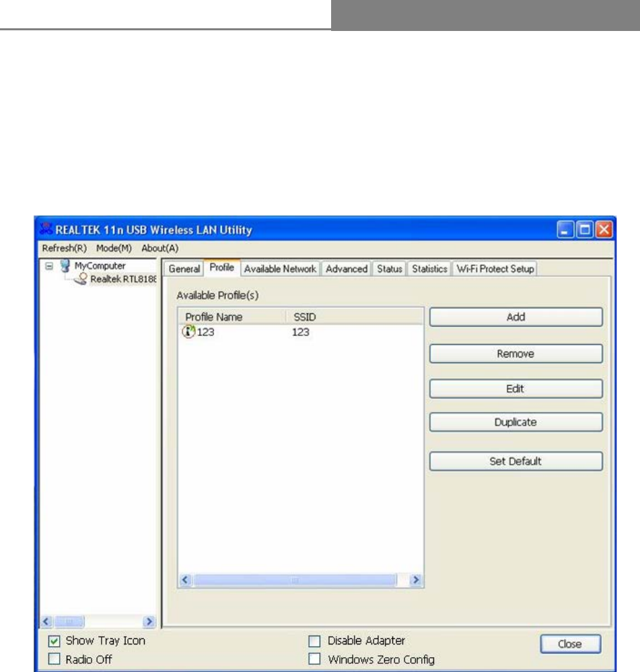Select the Profile tab
This screenshot has height=672, width=640.
(x=222, y=267)
